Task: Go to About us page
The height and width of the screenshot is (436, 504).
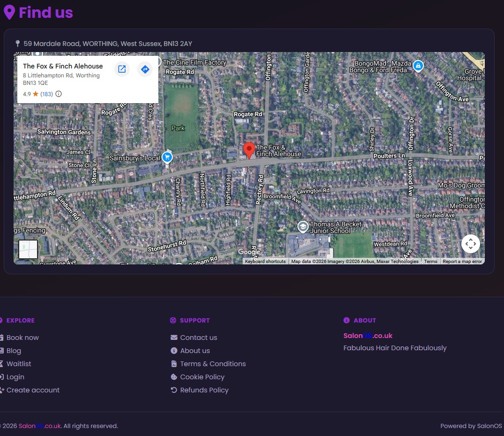Action: coord(195,351)
